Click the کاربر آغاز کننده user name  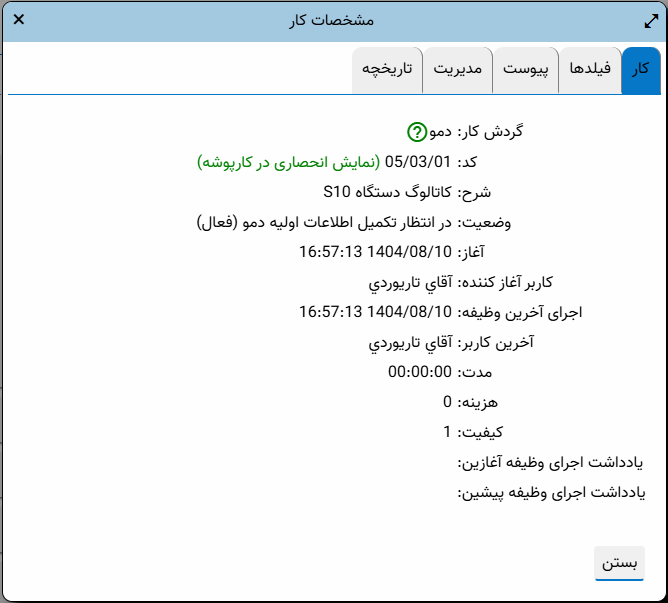(411, 282)
